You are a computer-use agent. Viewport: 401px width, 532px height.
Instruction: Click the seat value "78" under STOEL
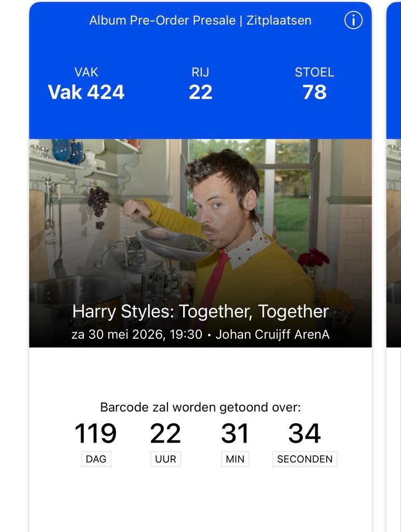[315, 92]
